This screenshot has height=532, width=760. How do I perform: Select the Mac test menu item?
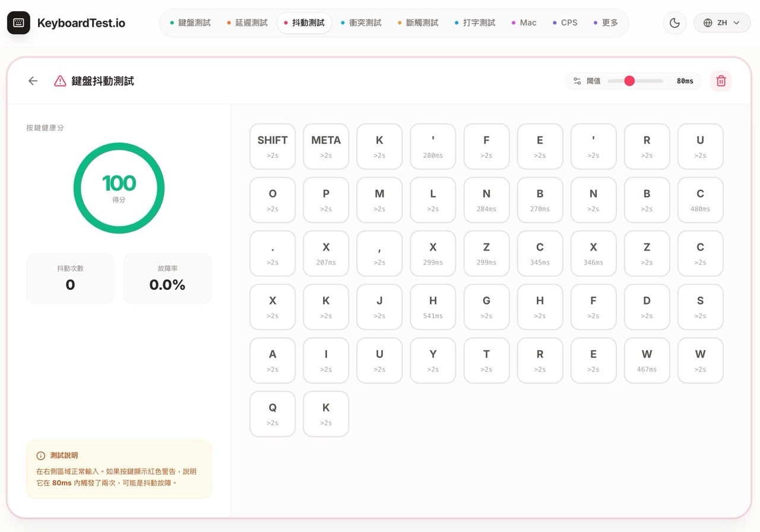coord(528,23)
